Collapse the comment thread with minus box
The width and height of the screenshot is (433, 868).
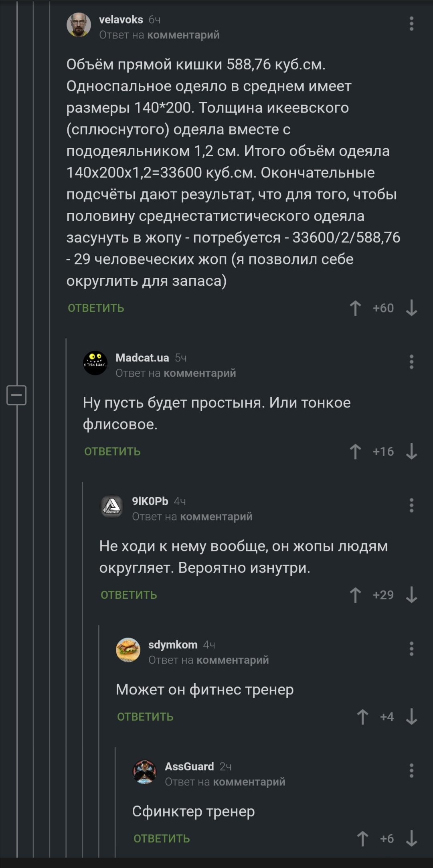pyautogui.click(x=16, y=396)
